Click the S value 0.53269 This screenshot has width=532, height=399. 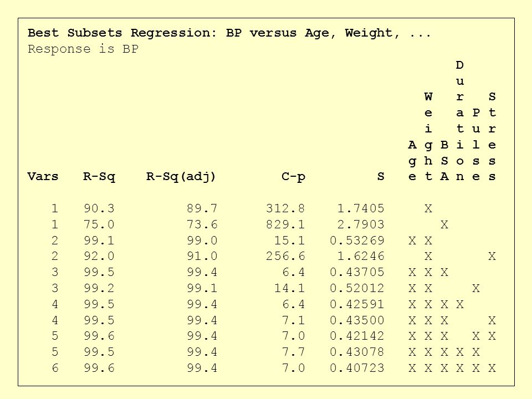[357, 241]
